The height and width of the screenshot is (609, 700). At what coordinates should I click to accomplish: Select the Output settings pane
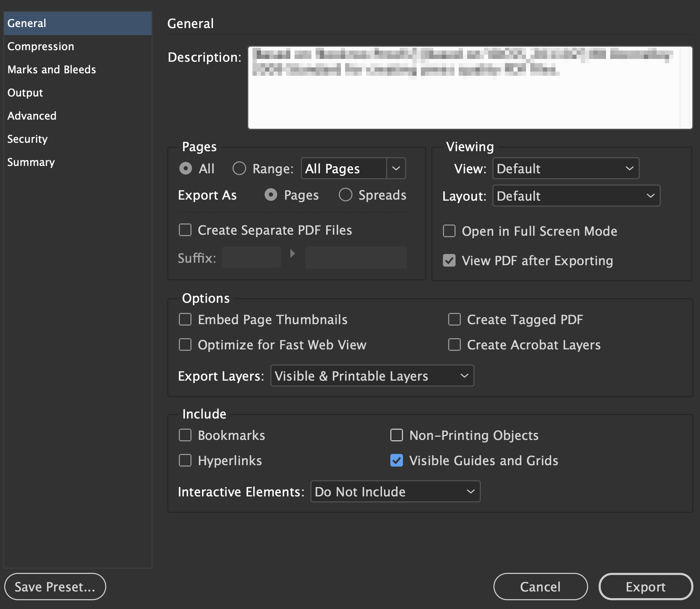[x=25, y=92]
